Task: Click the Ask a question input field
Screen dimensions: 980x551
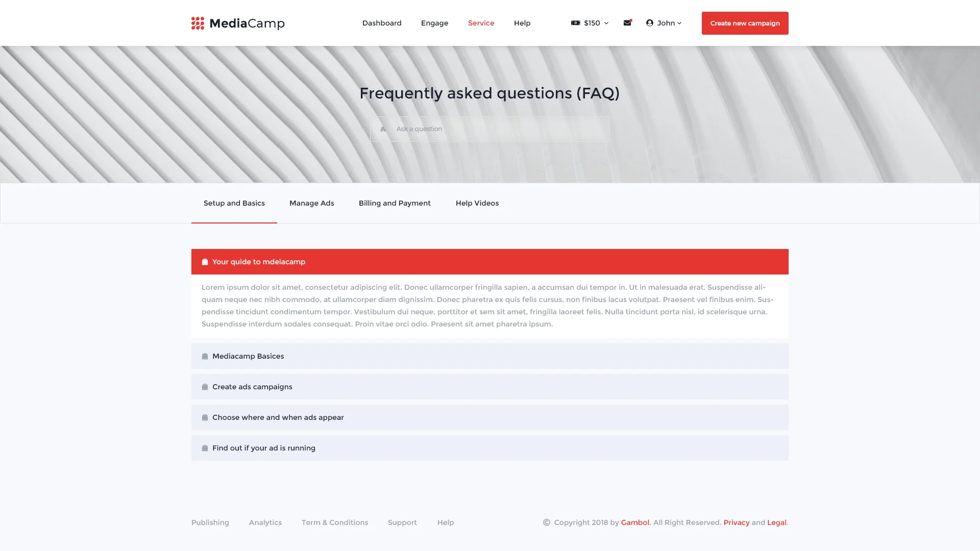Action: (490, 129)
